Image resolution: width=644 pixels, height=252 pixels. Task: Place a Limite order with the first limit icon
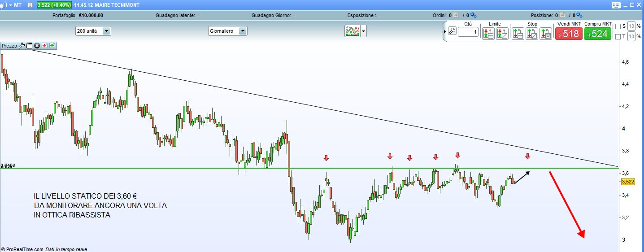[x=488, y=34]
